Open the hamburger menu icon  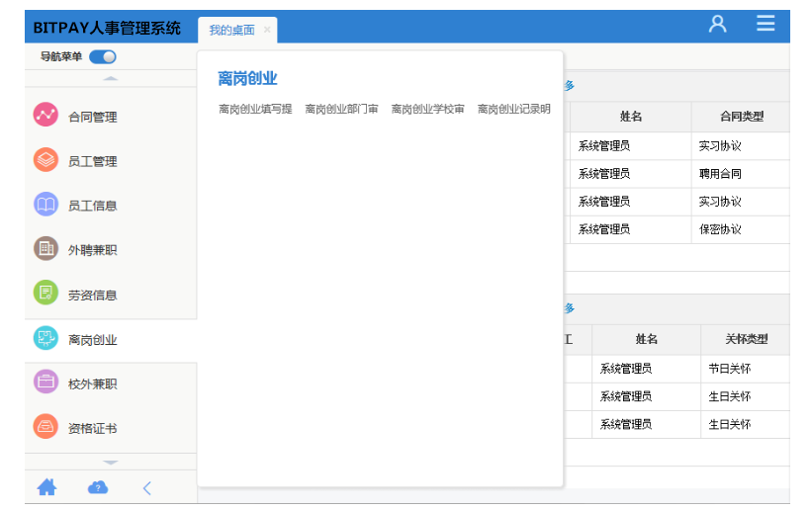point(766,24)
